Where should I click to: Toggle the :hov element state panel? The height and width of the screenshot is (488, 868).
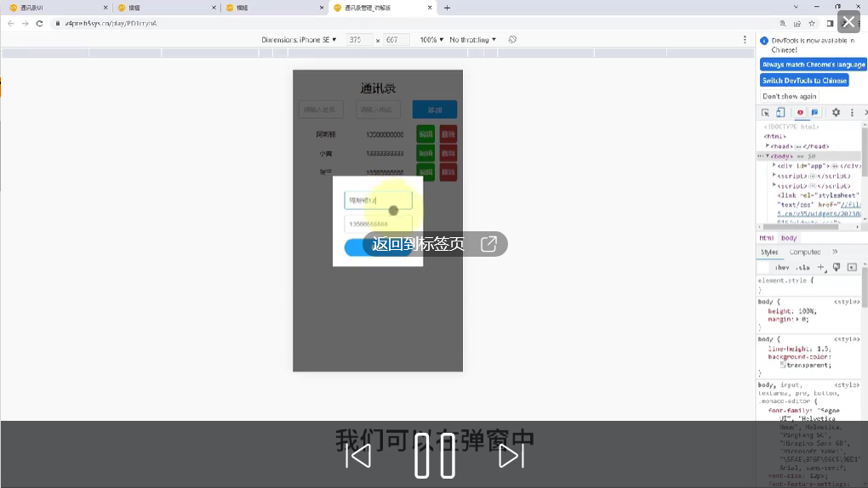click(x=782, y=268)
